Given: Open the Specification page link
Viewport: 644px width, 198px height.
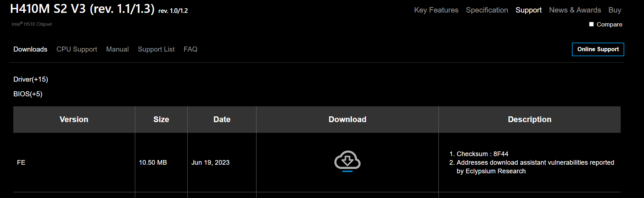Looking at the screenshot, I should tap(487, 10).
